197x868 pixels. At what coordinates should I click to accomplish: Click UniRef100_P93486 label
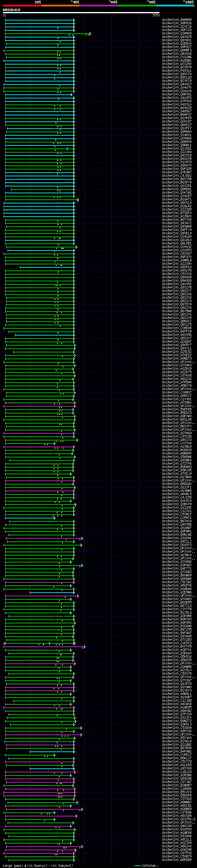pos(177,836)
